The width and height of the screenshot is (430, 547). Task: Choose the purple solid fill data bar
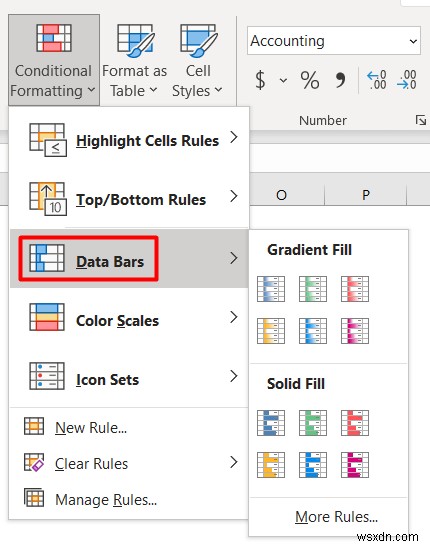tap(355, 465)
